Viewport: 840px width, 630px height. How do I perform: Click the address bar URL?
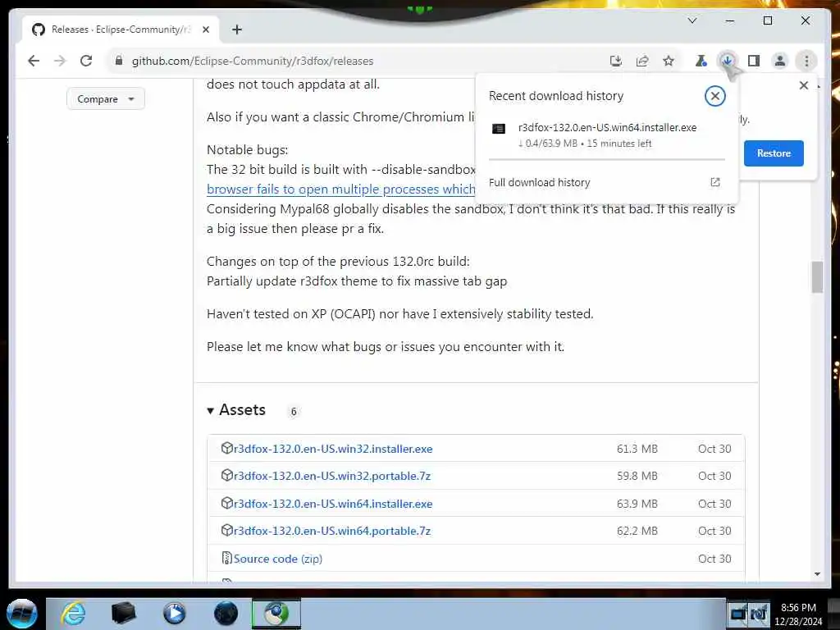(x=253, y=61)
